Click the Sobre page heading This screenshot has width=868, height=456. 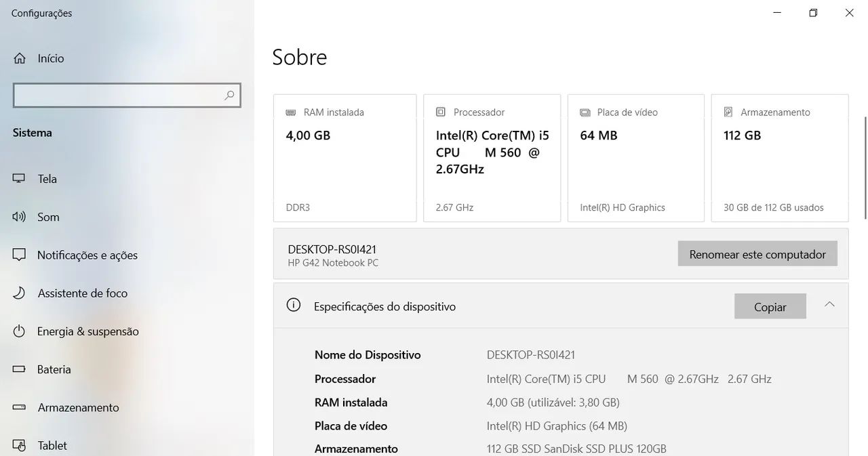click(300, 57)
